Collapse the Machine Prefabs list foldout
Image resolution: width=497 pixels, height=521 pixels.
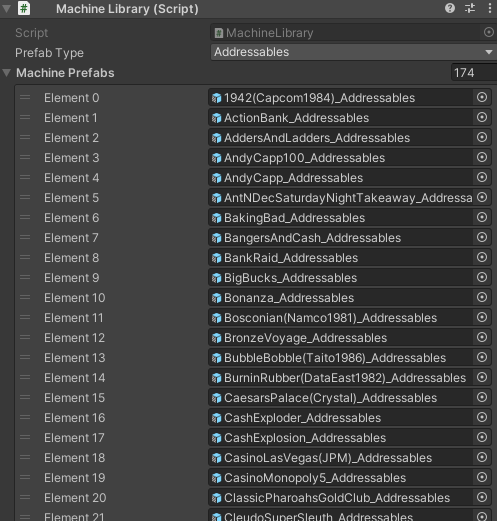click(x=7, y=73)
